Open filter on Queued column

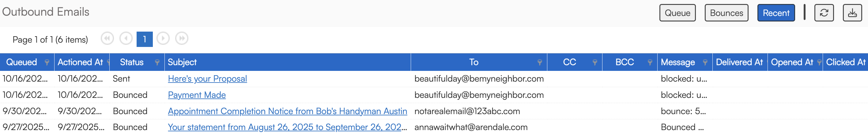(47, 62)
